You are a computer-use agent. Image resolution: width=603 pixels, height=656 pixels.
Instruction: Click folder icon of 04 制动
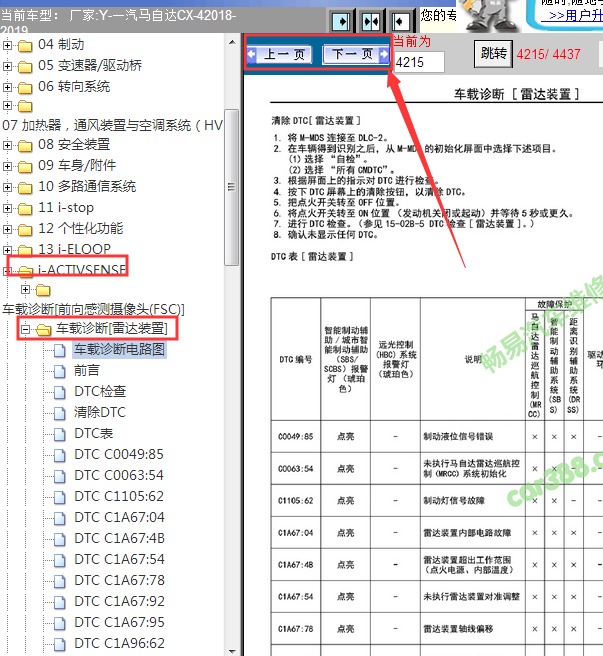[25, 45]
